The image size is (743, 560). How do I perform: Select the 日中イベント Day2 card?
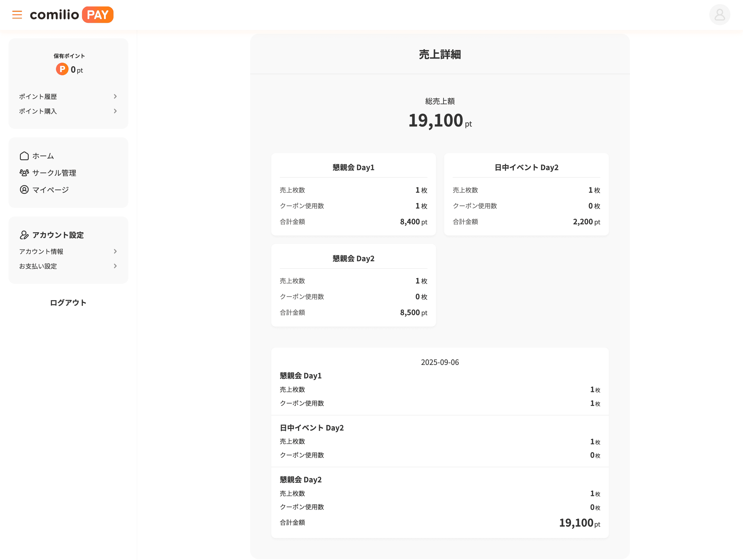tap(526, 195)
